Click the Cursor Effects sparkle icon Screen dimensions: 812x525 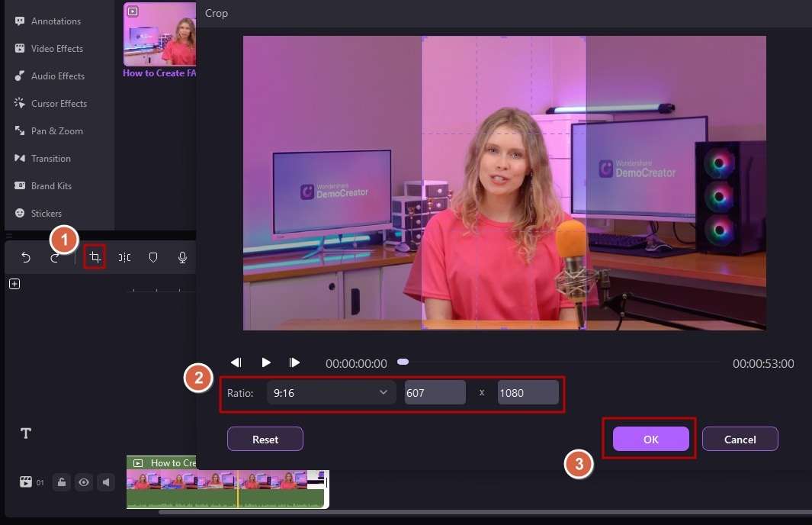20,102
